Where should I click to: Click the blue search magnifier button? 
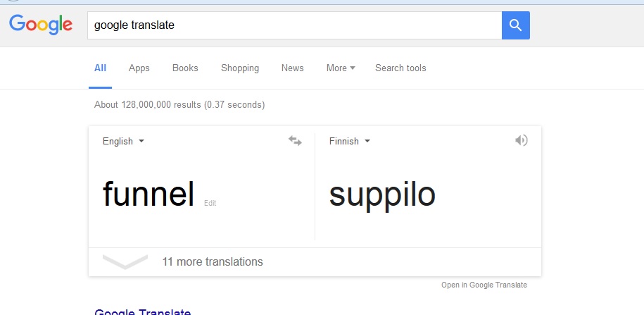point(515,25)
